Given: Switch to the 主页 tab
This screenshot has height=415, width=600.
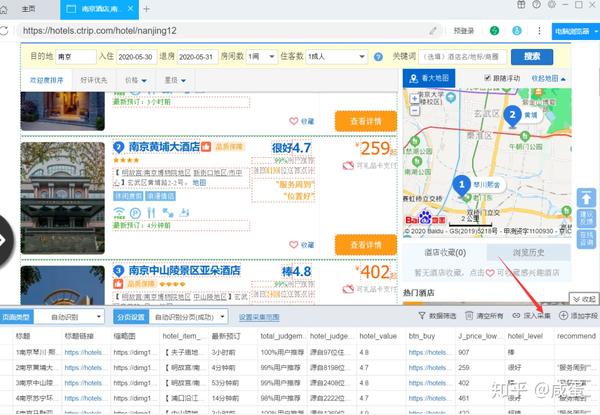Looking at the screenshot, I should (28, 9).
